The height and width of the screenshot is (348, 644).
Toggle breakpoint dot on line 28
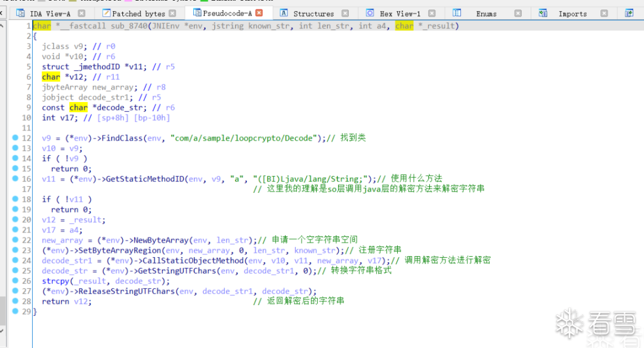(15, 301)
